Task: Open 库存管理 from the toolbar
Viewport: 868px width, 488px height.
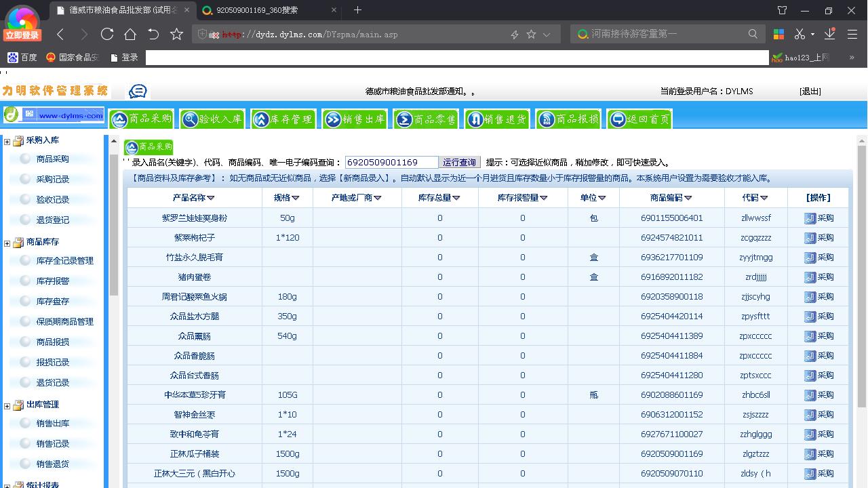Action: point(283,118)
